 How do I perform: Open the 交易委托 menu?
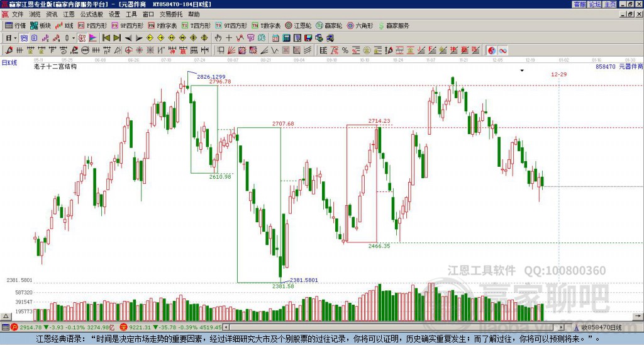(x=171, y=14)
